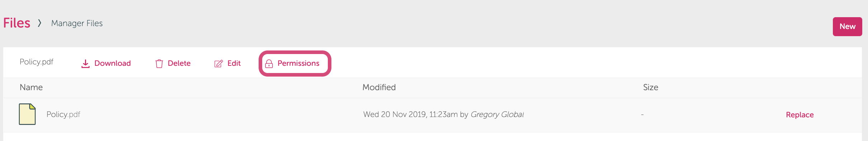Replace the Policy.pdf file
The width and height of the screenshot is (868, 141).
click(x=800, y=115)
